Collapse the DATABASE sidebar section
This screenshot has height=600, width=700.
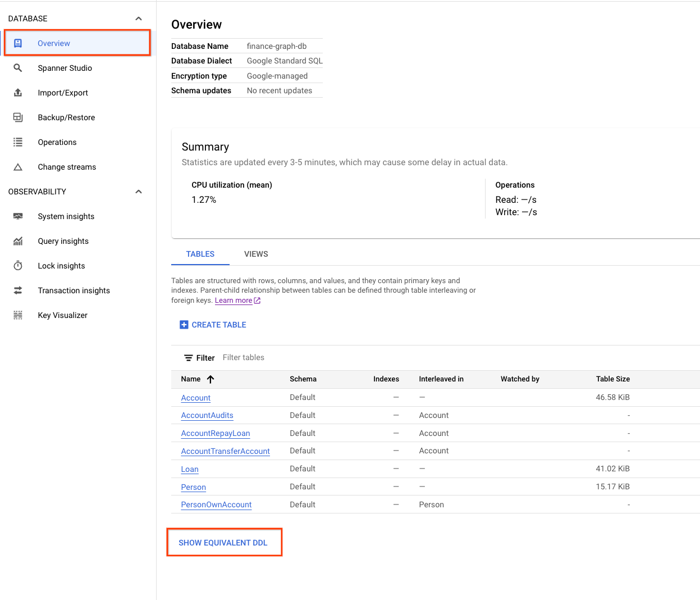139,19
